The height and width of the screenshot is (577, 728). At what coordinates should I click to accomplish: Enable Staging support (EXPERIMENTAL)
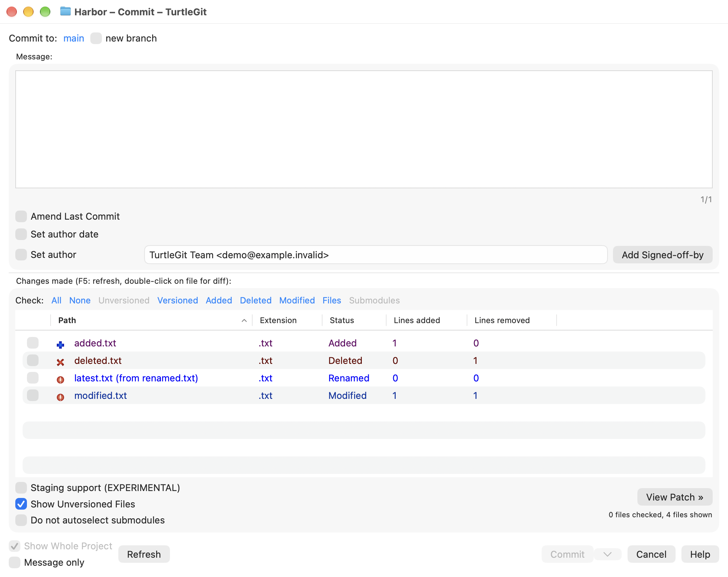[x=21, y=487]
